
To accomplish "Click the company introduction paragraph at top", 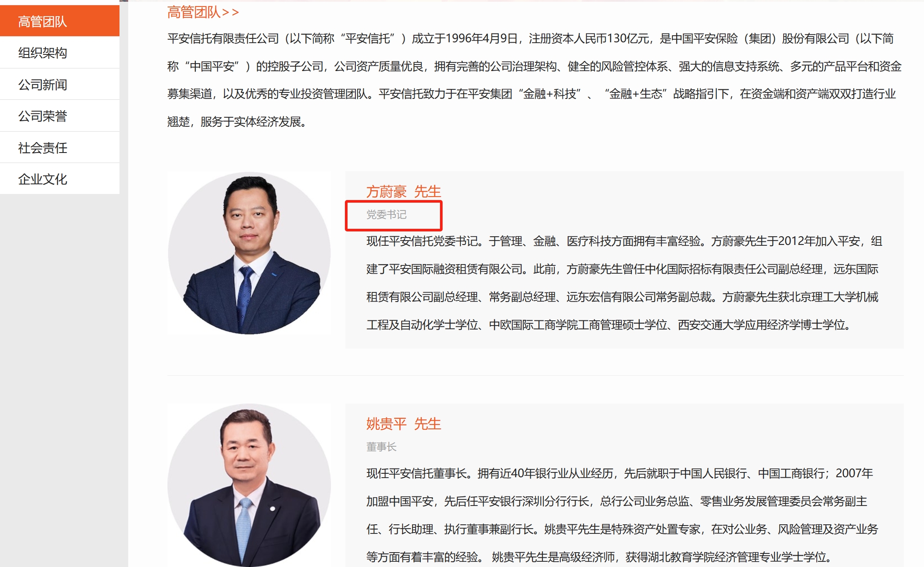I will tap(535, 80).
